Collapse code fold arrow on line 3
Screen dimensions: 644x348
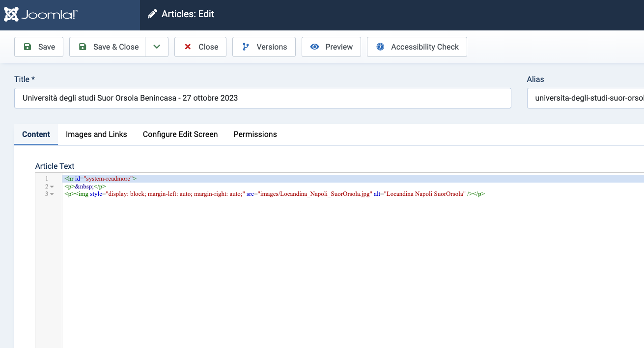tap(52, 194)
